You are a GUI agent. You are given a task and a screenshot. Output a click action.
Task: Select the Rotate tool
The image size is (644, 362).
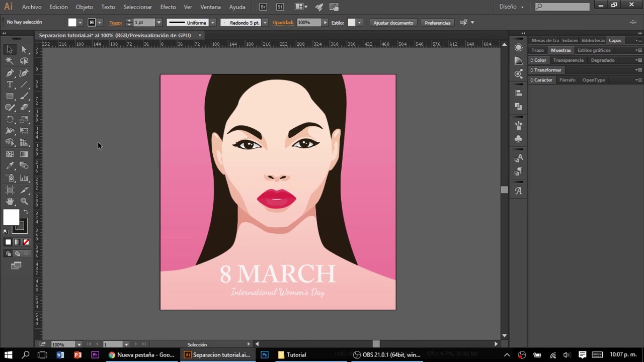pos(10,119)
